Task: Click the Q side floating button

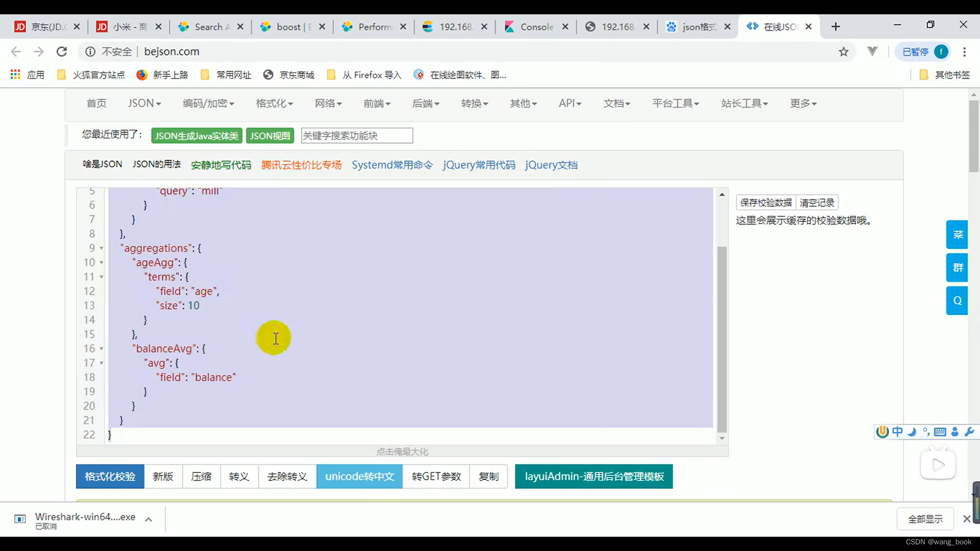Action: (957, 300)
